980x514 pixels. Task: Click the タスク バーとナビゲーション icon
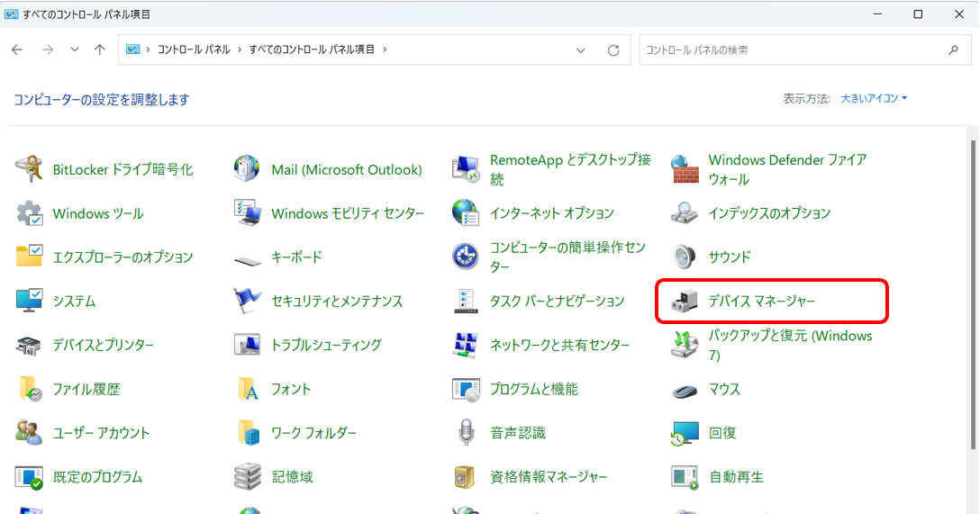pyautogui.click(x=466, y=301)
